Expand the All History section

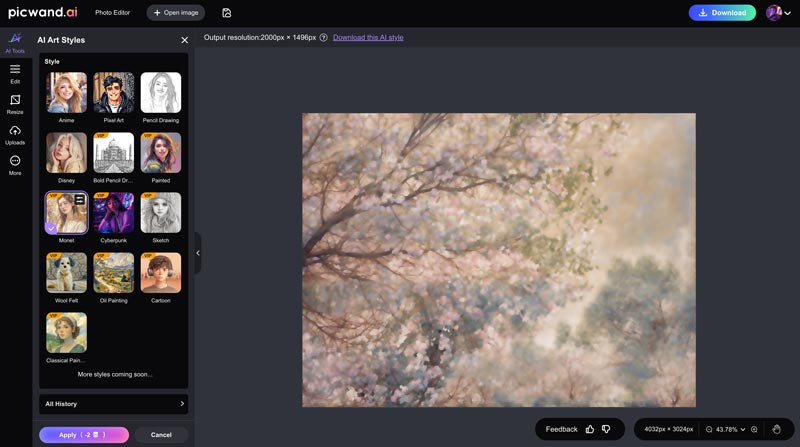coord(114,404)
